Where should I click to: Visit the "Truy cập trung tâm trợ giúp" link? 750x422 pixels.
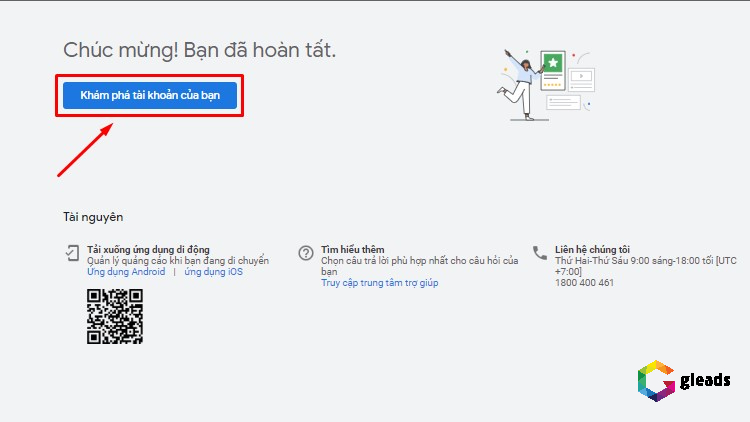[x=379, y=283]
